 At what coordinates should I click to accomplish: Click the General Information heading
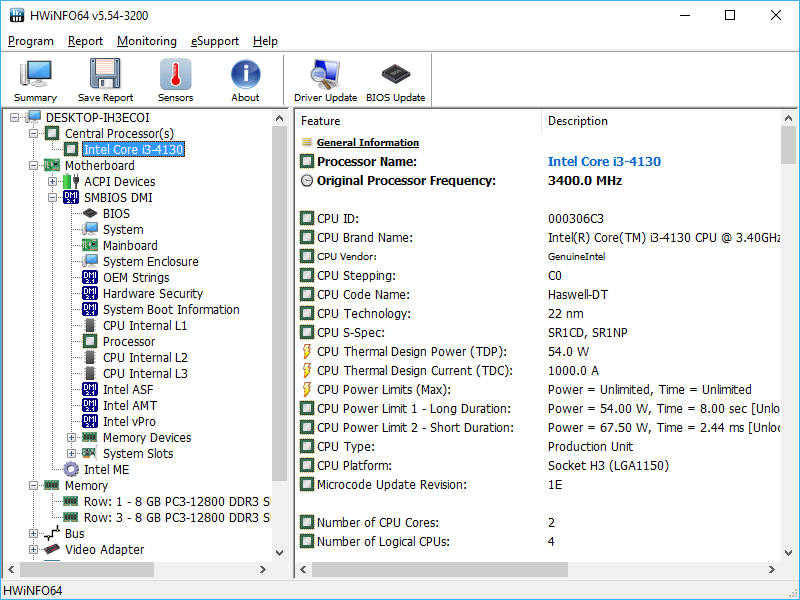pyautogui.click(x=368, y=143)
